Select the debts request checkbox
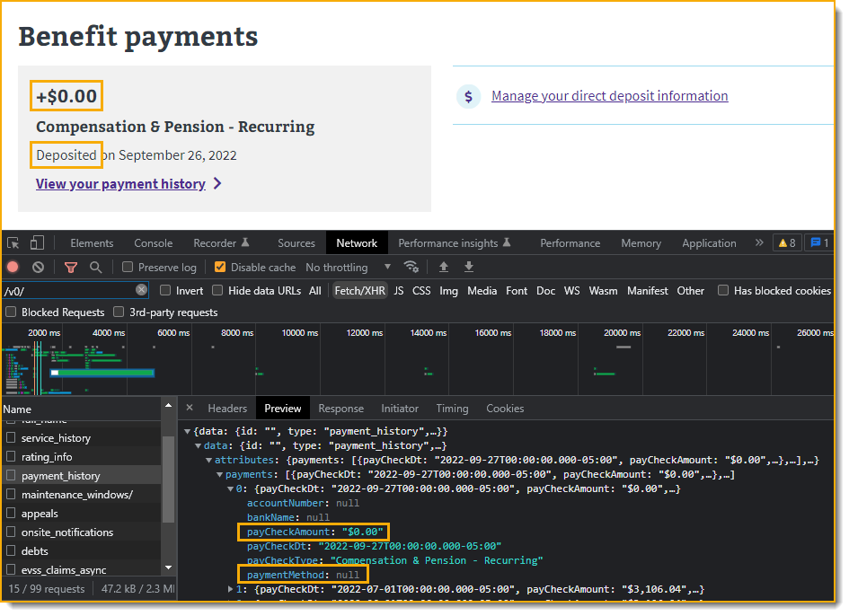This screenshot has width=849, height=616. tap(10, 551)
